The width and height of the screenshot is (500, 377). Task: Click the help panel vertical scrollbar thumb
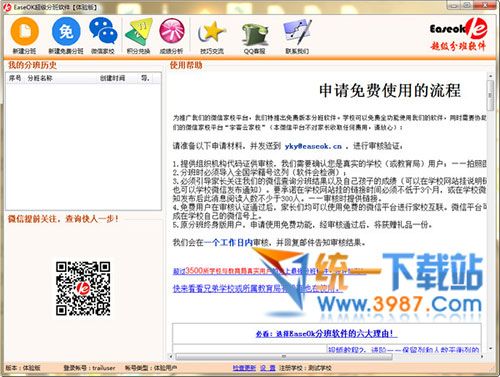(490, 96)
